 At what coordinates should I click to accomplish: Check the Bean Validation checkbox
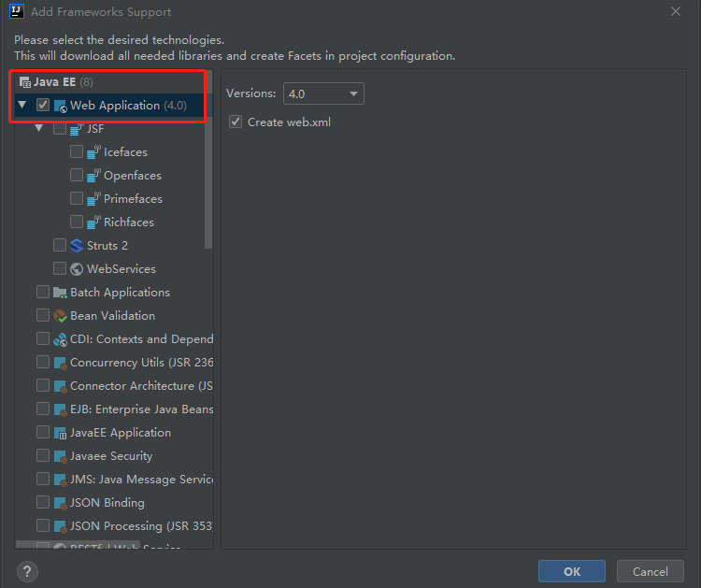coord(43,315)
